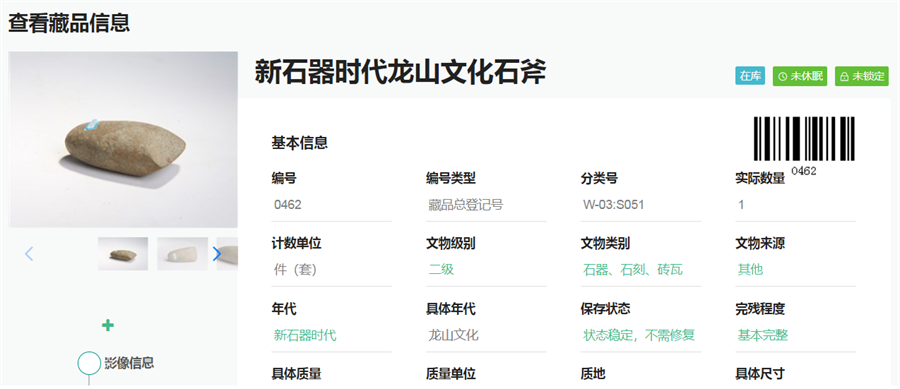Screen dimensions: 900x389
Task: Click the 文物级别 field label
Action: [451, 243]
